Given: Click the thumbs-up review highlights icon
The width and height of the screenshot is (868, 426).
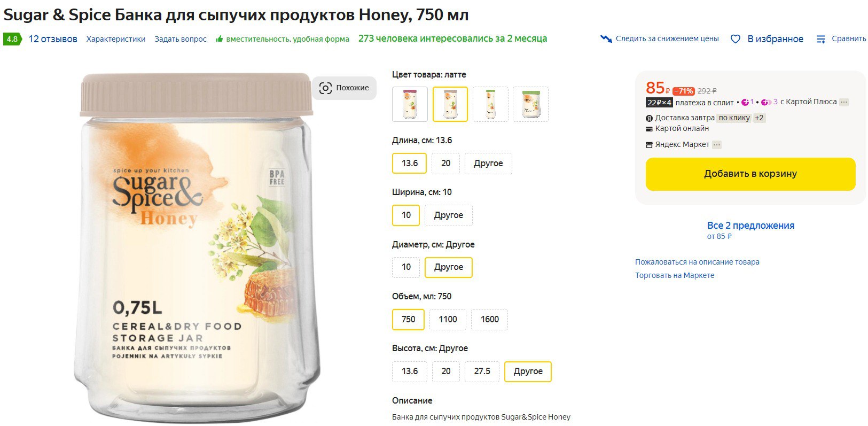Looking at the screenshot, I should 219,39.
